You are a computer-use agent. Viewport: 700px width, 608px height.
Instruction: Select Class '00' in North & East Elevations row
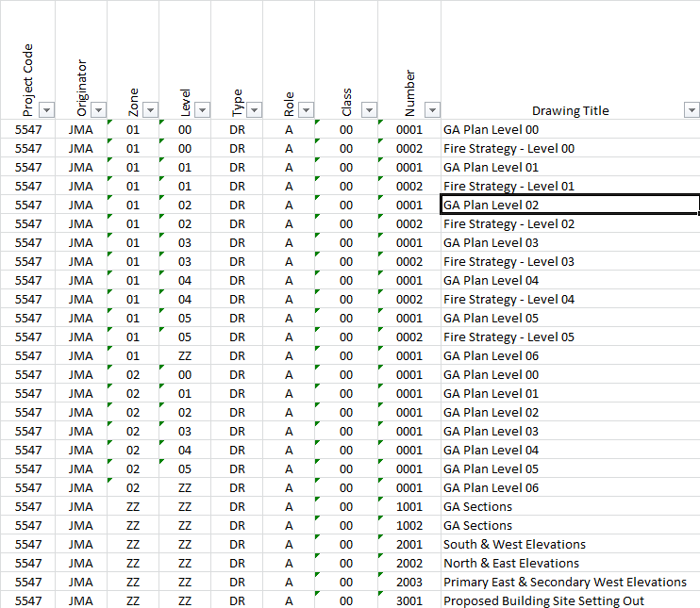(346, 563)
